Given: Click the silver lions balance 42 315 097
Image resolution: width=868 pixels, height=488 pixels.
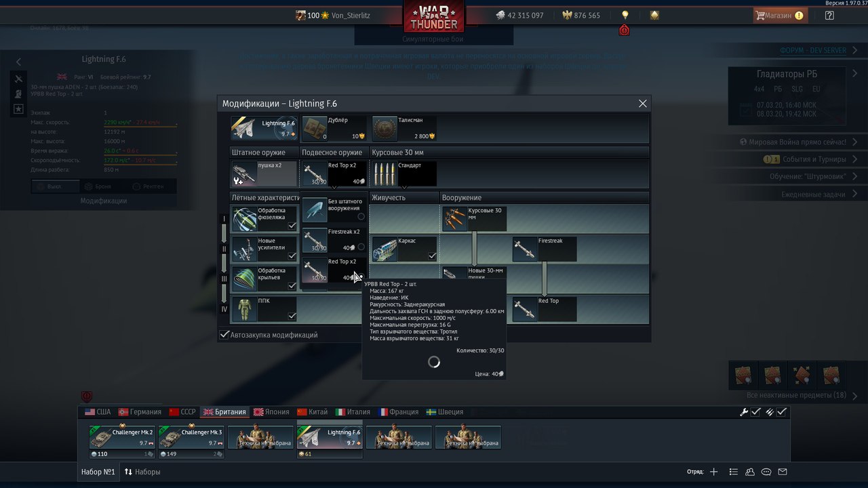Looking at the screenshot, I should 519,15.
